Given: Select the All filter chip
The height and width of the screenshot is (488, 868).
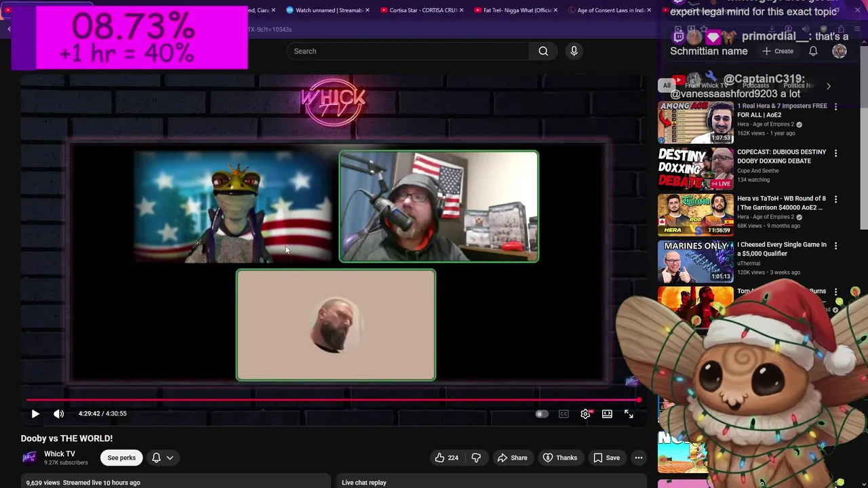Looking at the screenshot, I should click(667, 85).
